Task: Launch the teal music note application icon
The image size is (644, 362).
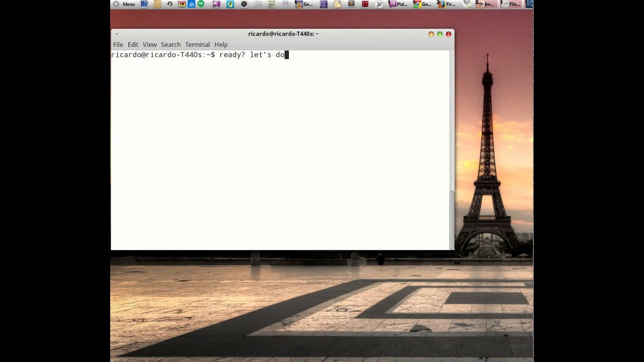Action: point(230,4)
